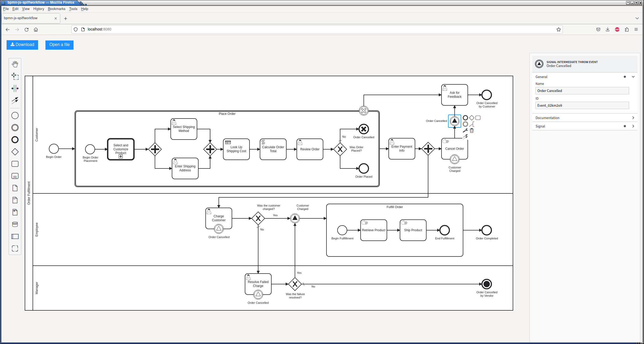
Task: Click trash icon to delete selected event
Action: (472, 131)
